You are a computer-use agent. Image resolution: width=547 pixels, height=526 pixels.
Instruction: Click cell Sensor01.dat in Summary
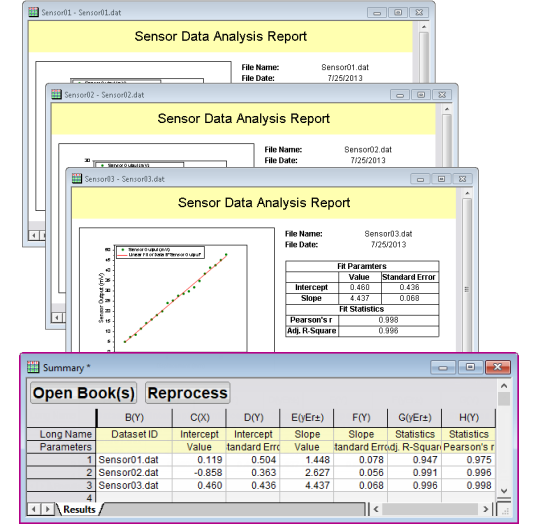click(x=134, y=460)
